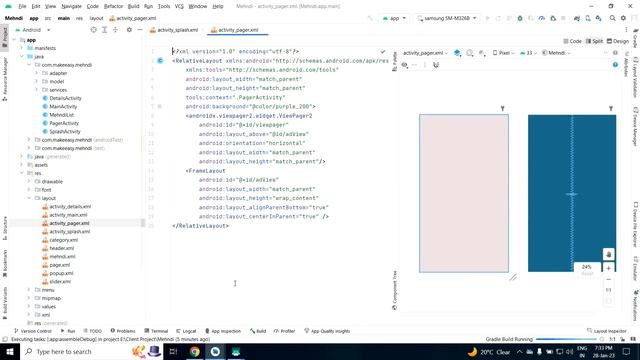Expand the values folder
Viewport: 640px width, 360px height.
29,306
